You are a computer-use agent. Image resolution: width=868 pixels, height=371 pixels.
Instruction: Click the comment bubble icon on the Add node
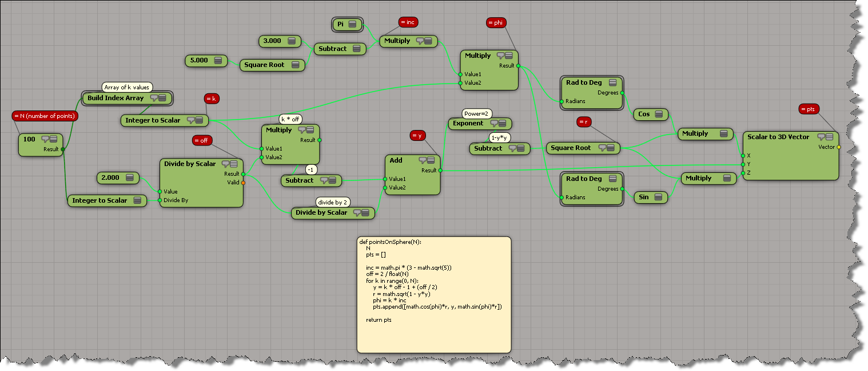[x=423, y=161]
